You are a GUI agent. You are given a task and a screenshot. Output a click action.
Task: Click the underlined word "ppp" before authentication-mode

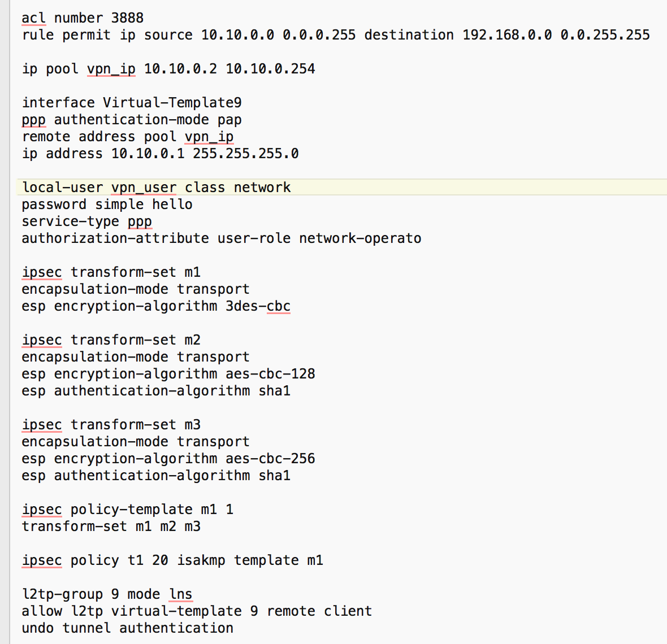click(x=33, y=120)
